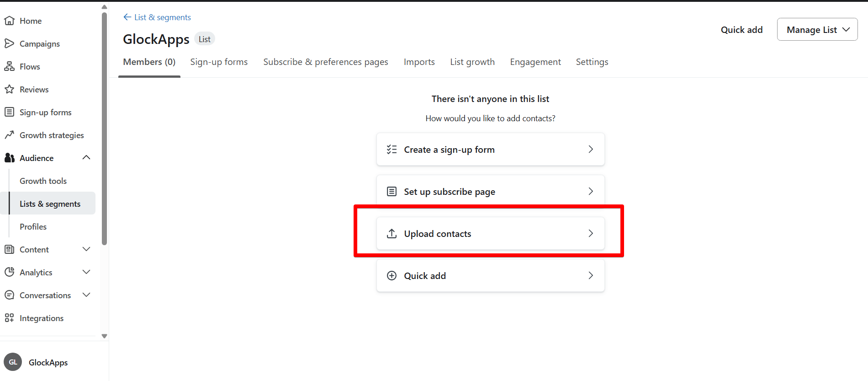Screen dimensions: 868x381
Task: Expand the Analytics section chevron
Action: click(86, 272)
